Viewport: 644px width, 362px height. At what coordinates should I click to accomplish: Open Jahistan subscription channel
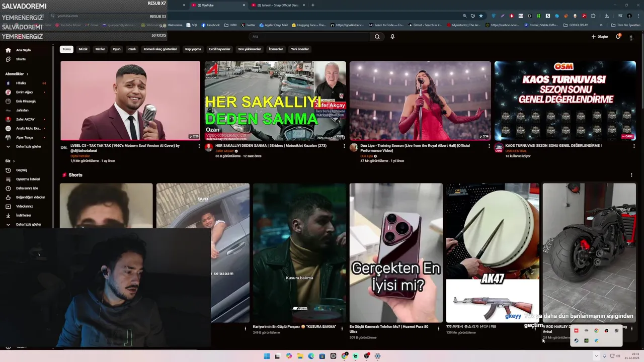21,110
